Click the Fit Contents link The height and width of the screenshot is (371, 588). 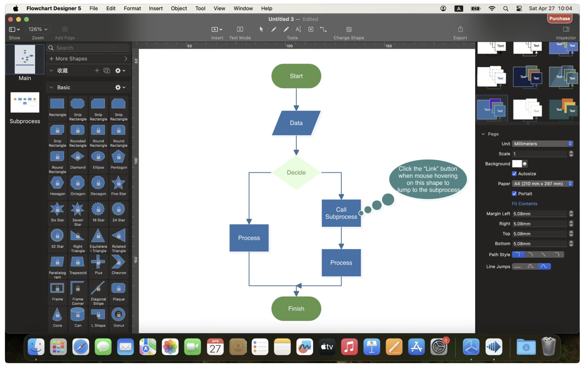[x=524, y=204]
